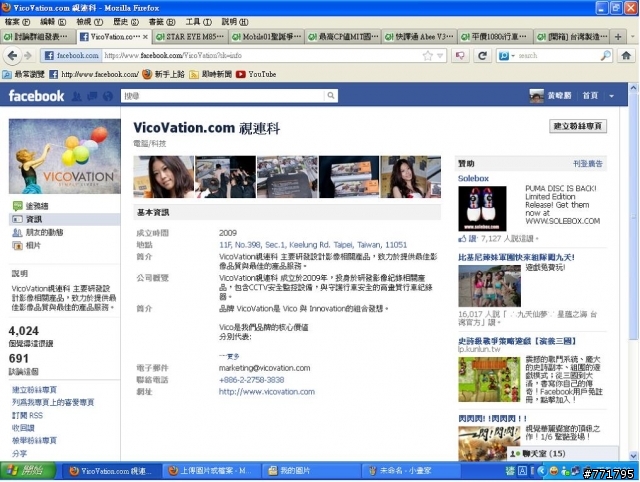The width and height of the screenshot is (640, 482).
Task: Open the VicoVation balloon profile picture
Action: pyautogui.click(x=64, y=156)
